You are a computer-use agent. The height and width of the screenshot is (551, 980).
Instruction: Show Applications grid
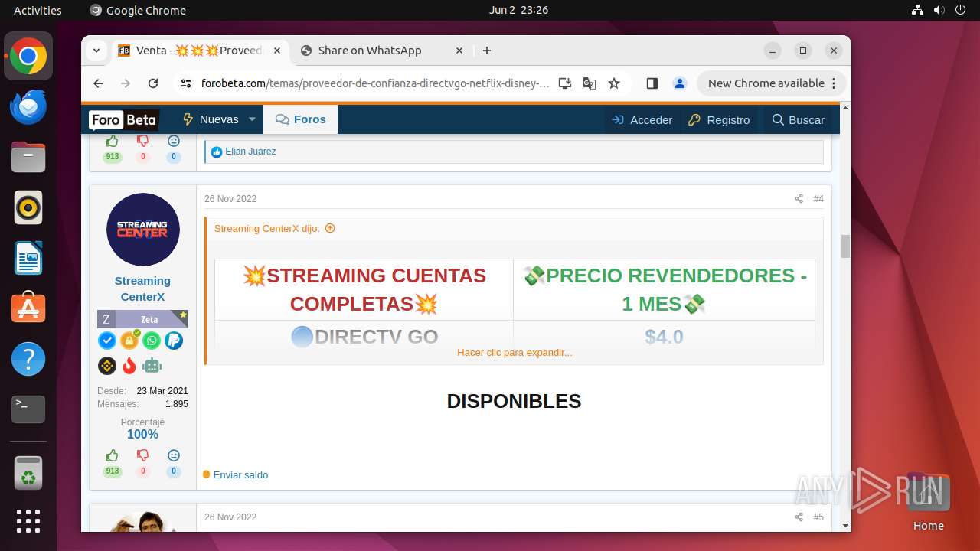click(x=28, y=521)
